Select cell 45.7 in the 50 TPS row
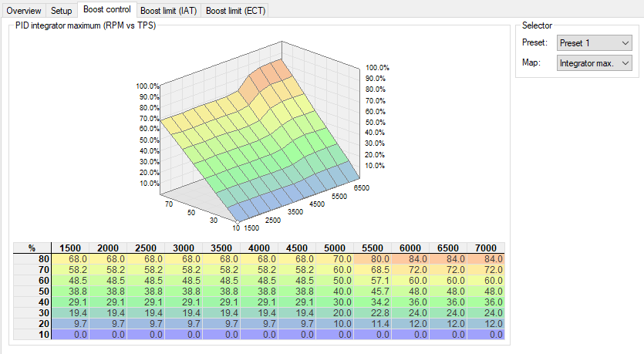This screenshot has width=644, height=354. coord(373,292)
